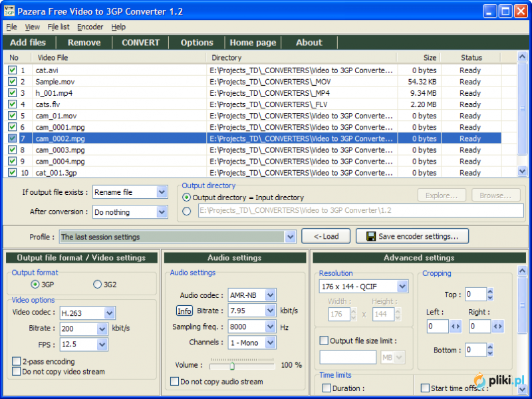
Task: Click the <- Load profile button
Action: coord(326,236)
